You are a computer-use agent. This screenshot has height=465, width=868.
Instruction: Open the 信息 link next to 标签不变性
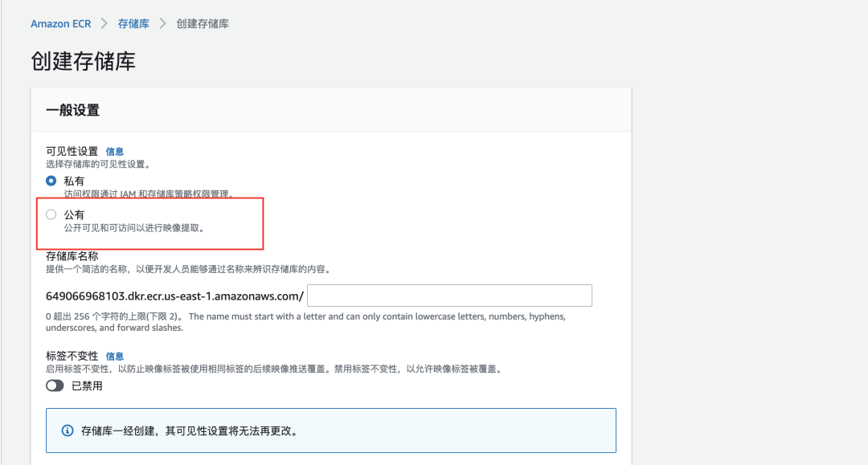point(115,356)
